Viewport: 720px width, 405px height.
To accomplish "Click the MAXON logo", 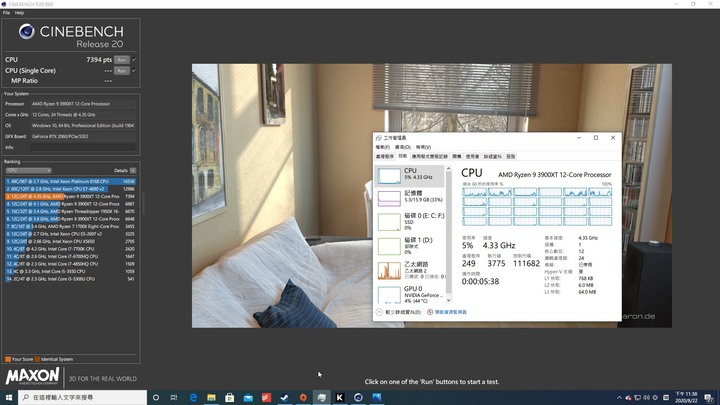I will click(32, 376).
